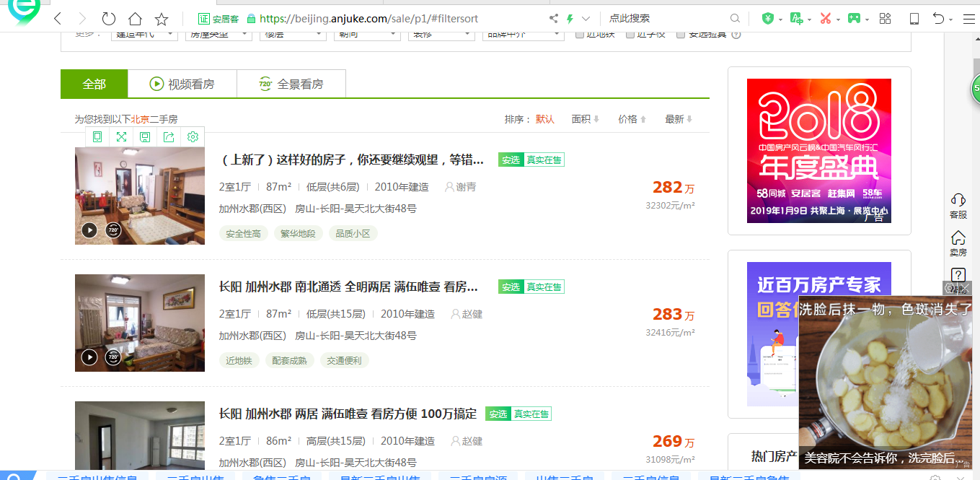Click the green lightning speed-mode icon
The width and height of the screenshot is (980, 480).
click(570, 19)
